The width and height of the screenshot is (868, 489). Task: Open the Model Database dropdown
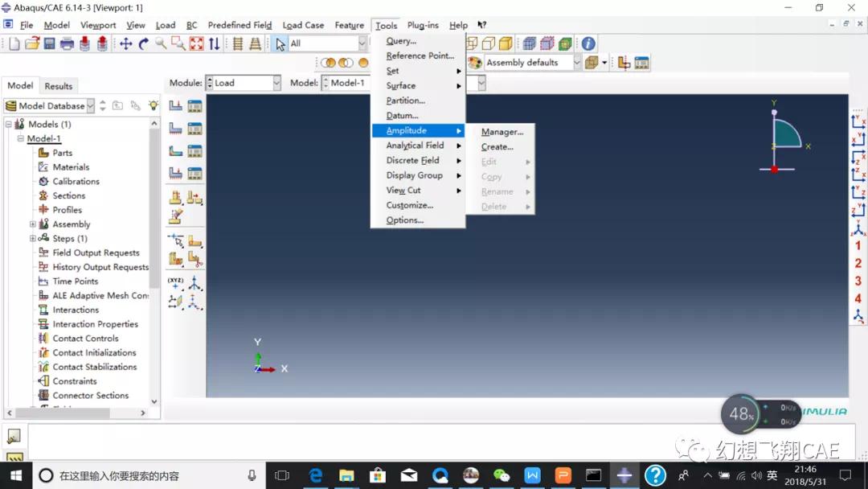pos(50,106)
